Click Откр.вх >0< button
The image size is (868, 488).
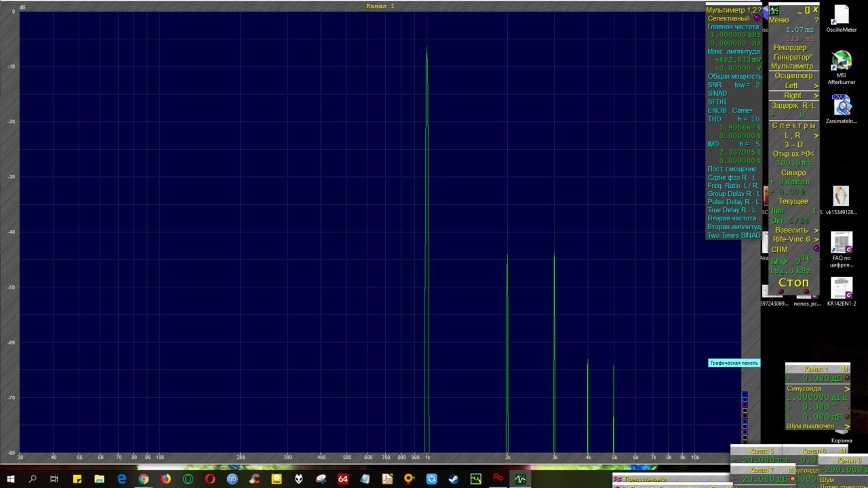coord(793,154)
